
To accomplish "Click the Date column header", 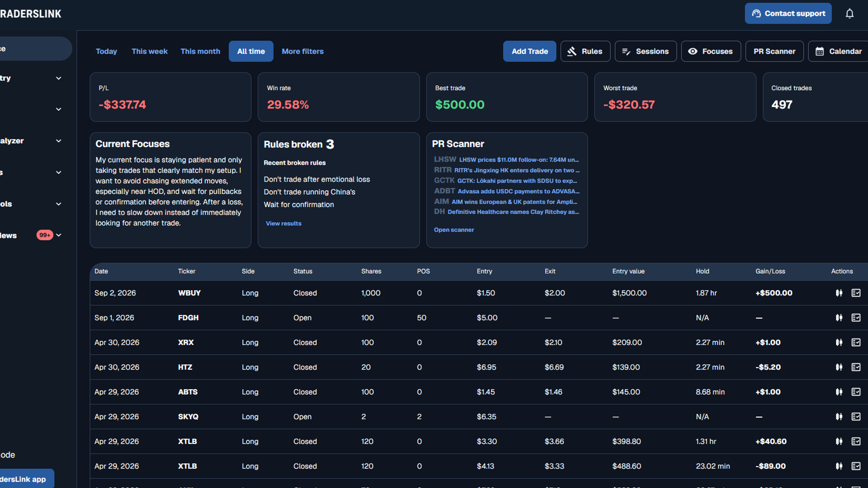I will [101, 271].
